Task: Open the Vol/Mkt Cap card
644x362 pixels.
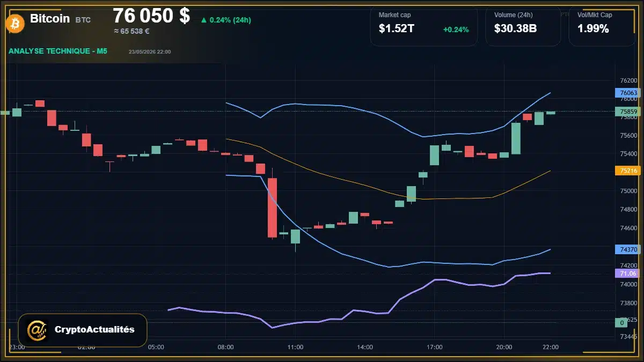Action: click(602, 26)
